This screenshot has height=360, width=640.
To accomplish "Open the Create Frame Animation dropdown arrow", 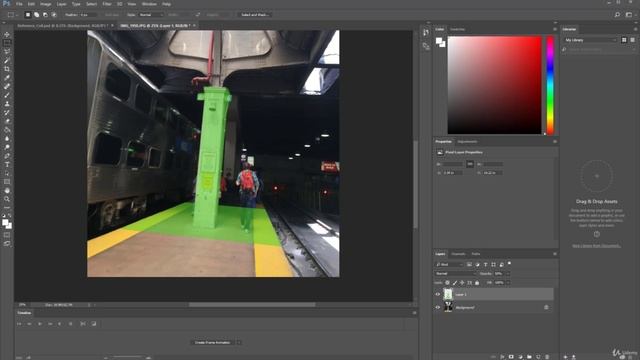I will point(239,342).
